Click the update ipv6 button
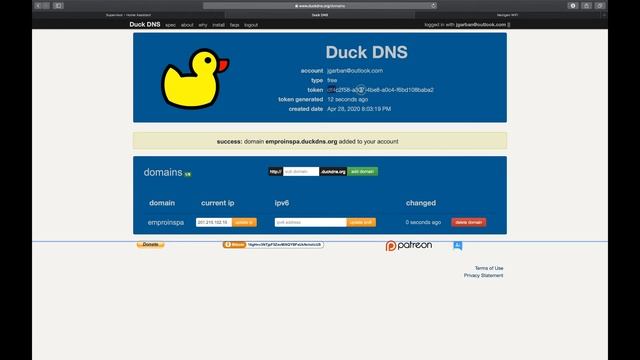The image size is (640, 360). pyautogui.click(x=361, y=222)
